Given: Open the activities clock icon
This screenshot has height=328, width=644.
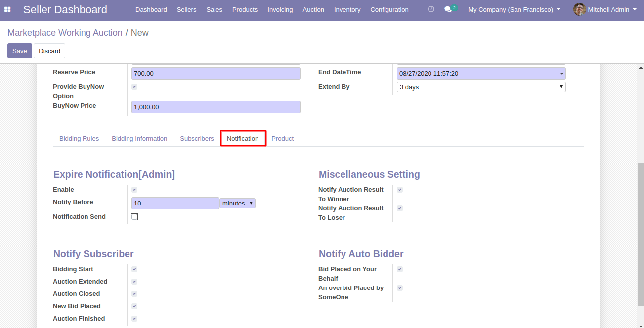Looking at the screenshot, I should (x=431, y=9).
